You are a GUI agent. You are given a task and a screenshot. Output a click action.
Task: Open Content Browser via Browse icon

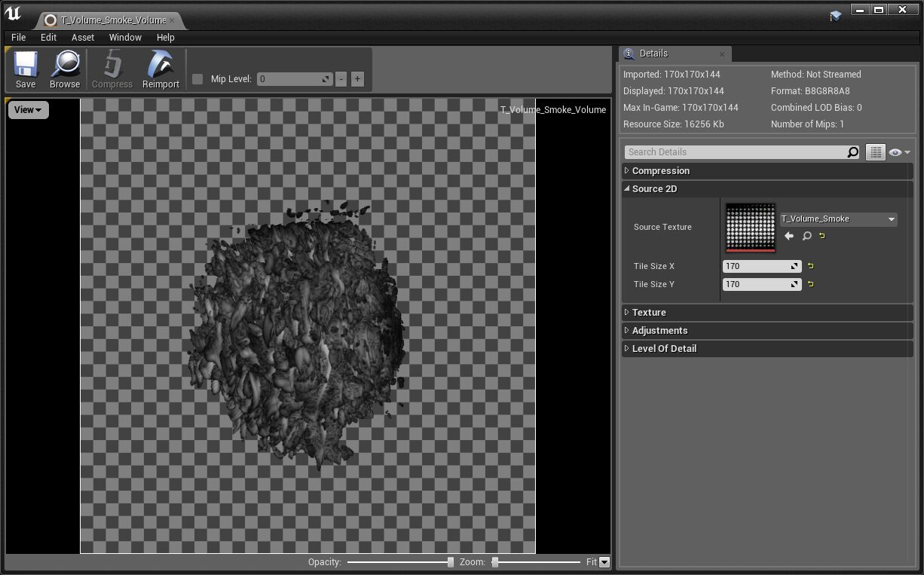(x=65, y=69)
